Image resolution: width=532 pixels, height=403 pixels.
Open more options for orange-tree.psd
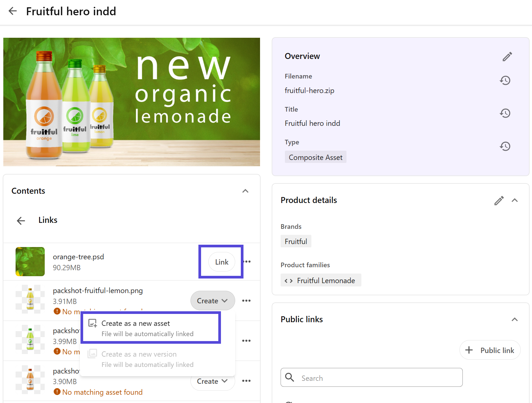(247, 262)
